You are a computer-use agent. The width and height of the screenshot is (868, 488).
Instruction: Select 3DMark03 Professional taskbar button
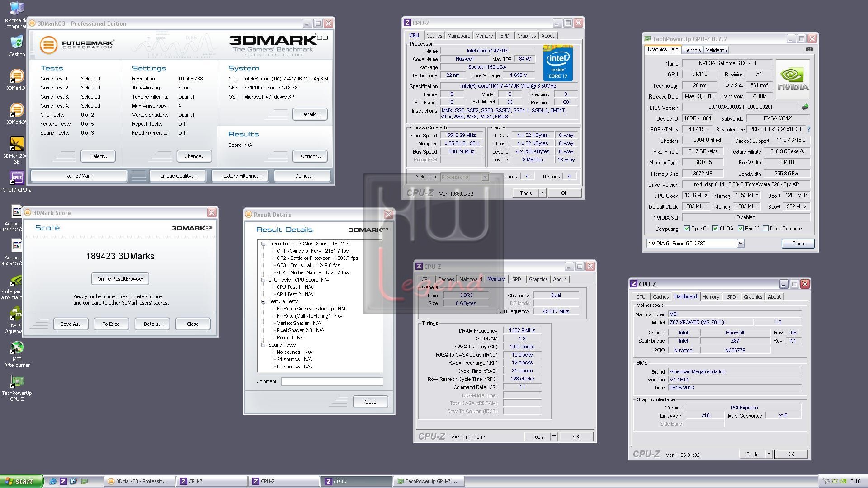pyautogui.click(x=139, y=481)
